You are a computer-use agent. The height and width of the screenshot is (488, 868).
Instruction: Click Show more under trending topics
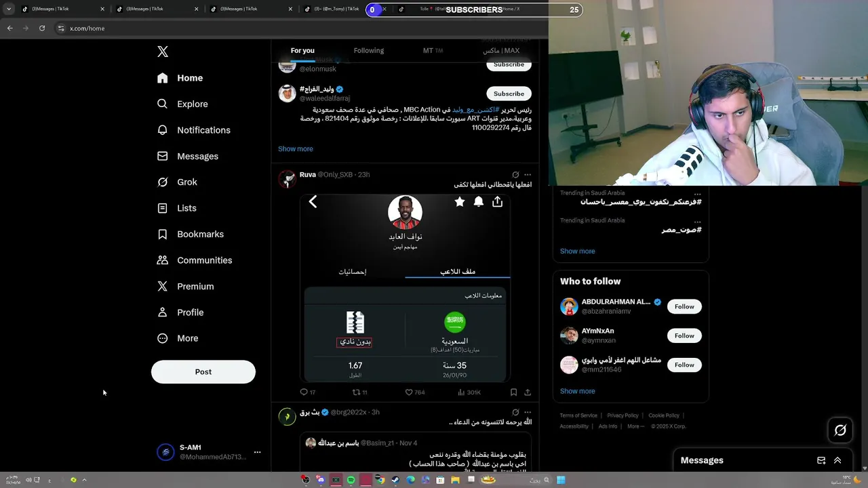577,251
